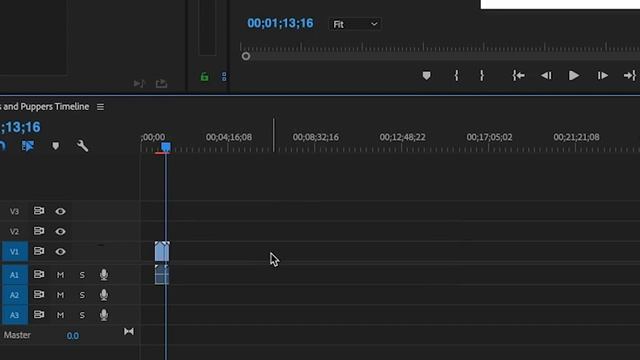Viewport: 640px width, 360px height.
Task: Mute the A1 track
Action: tap(60, 275)
